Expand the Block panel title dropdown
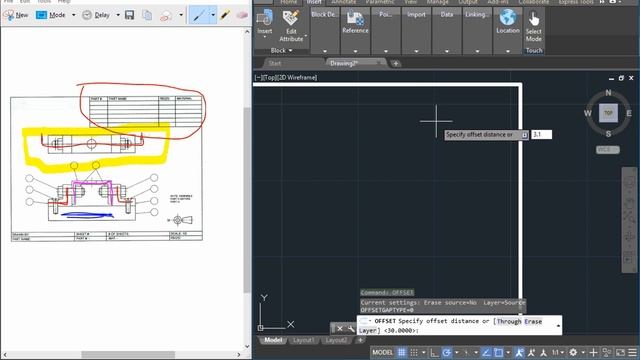Image resolution: width=640 pixels, height=360 pixels. pos(282,51)
